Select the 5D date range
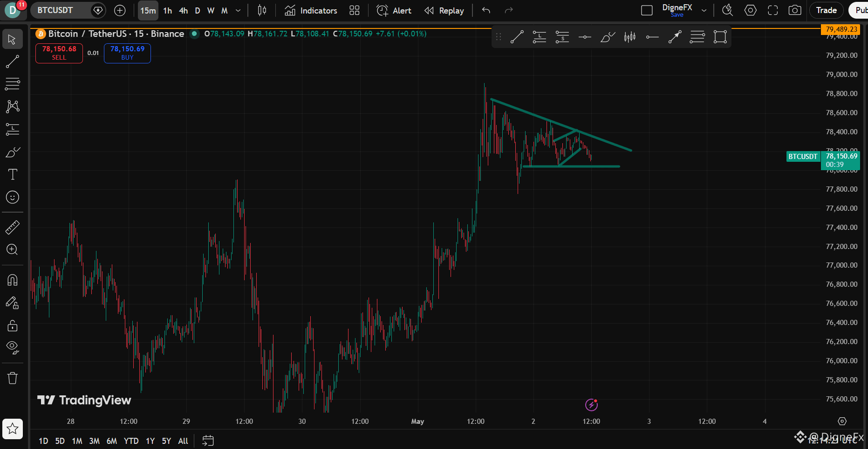The width and height of the screenshot is (868, 449). point(60,441)
